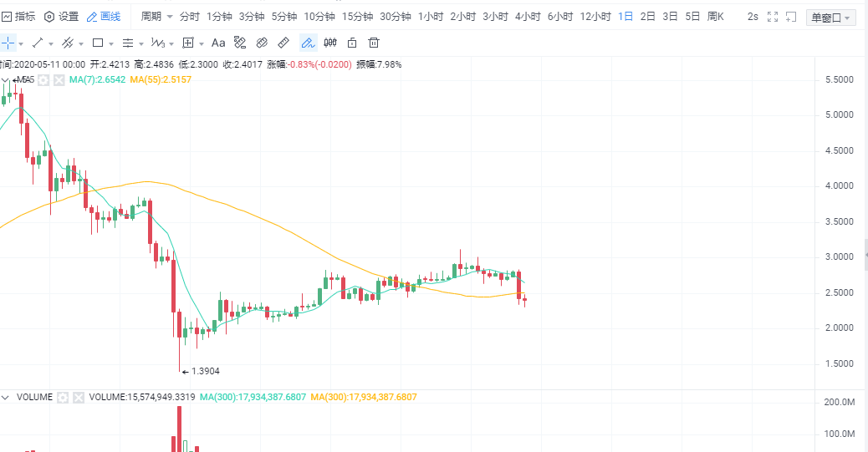868x452 pixels.
Task: Select the 3小时 interval
Action: coord(495,17)
